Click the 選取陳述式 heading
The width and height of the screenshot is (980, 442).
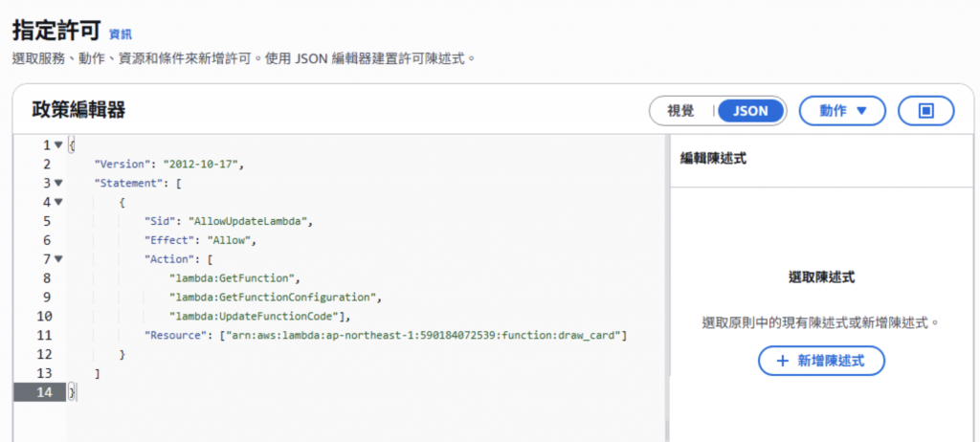click(821, 278)
